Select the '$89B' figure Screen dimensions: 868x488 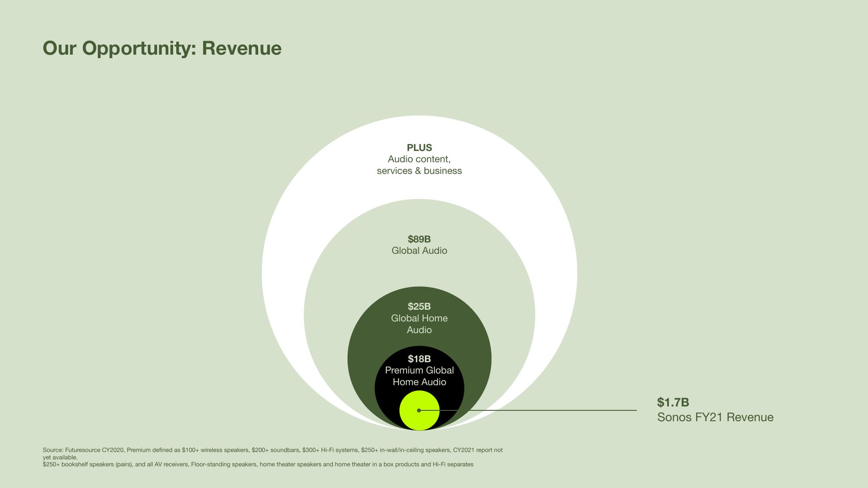point(419,239)
